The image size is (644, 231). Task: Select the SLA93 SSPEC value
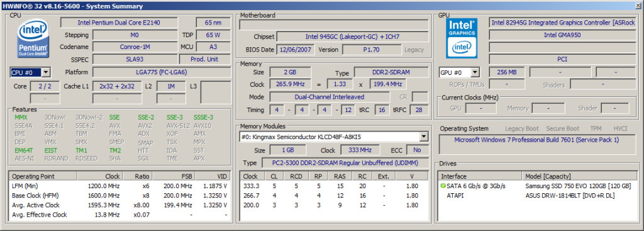(x=135, y=59)
